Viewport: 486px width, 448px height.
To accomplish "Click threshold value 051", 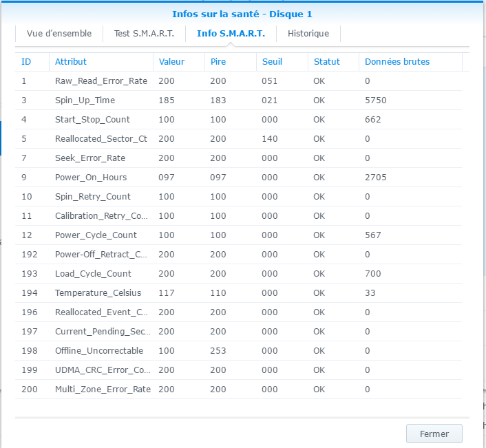I will point(270,81).
